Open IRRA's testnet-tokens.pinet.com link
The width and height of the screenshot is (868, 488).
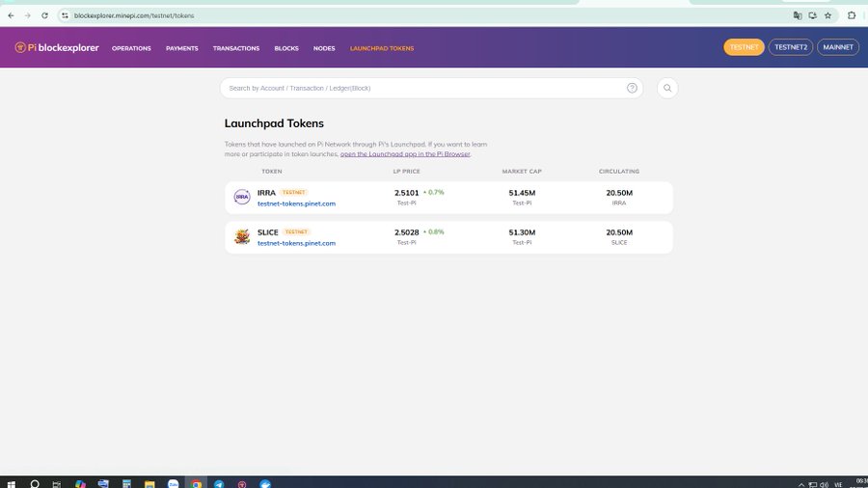[296, 203]
